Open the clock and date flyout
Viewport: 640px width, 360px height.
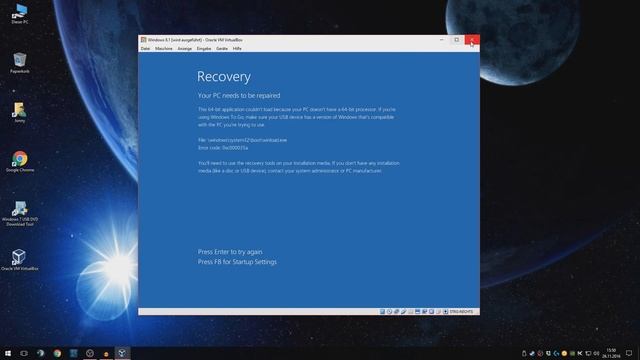click(x=611, y=353)
